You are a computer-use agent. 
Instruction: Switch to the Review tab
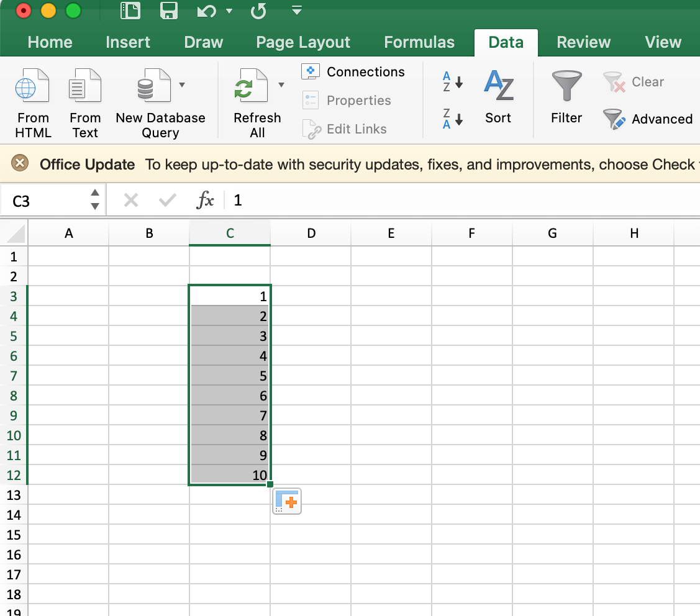click(583, 42)
